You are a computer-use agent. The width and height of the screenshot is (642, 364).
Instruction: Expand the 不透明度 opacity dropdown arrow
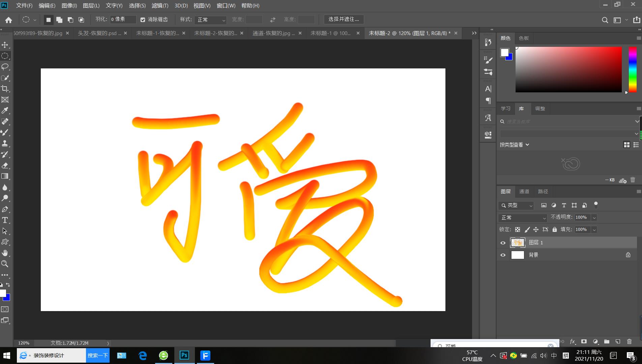594,218
